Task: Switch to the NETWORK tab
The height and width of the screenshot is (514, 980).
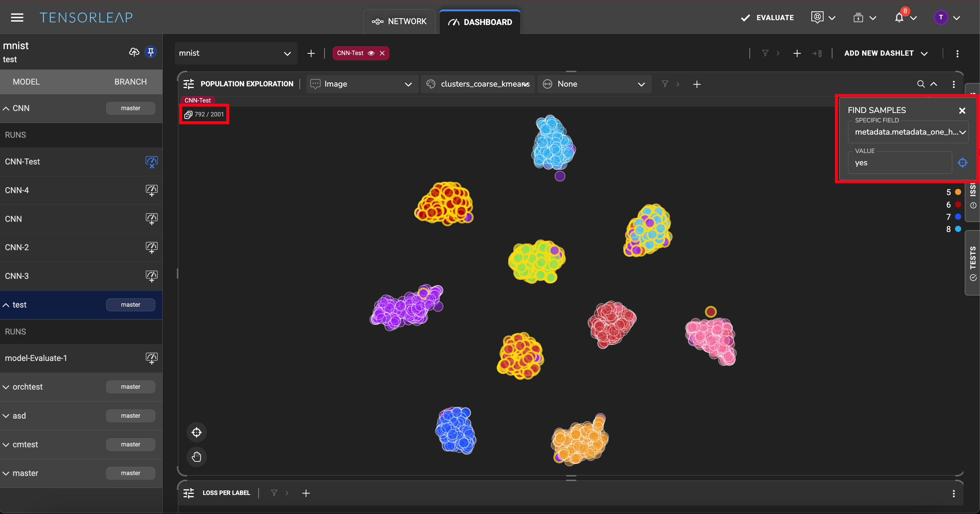Action: [399, 22]
